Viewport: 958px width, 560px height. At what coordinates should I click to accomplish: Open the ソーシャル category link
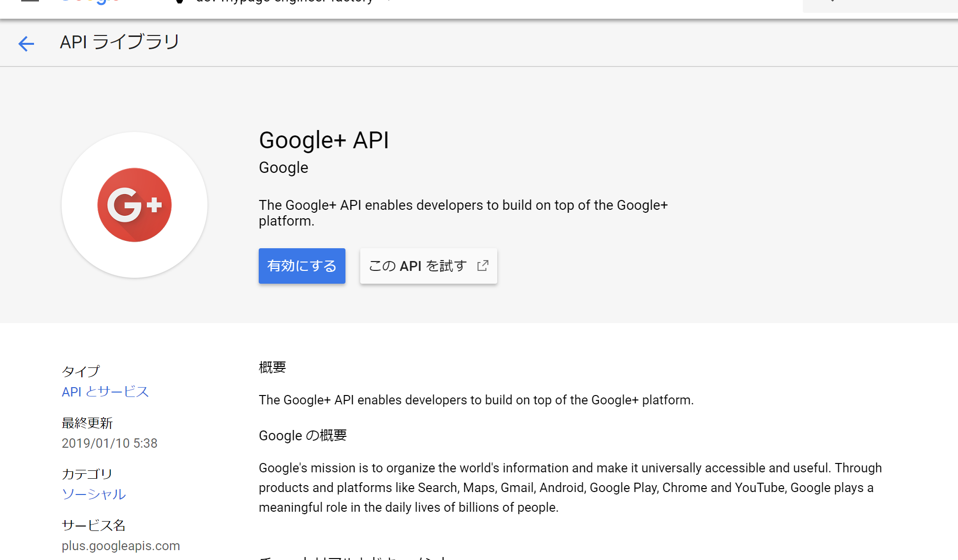94,494
